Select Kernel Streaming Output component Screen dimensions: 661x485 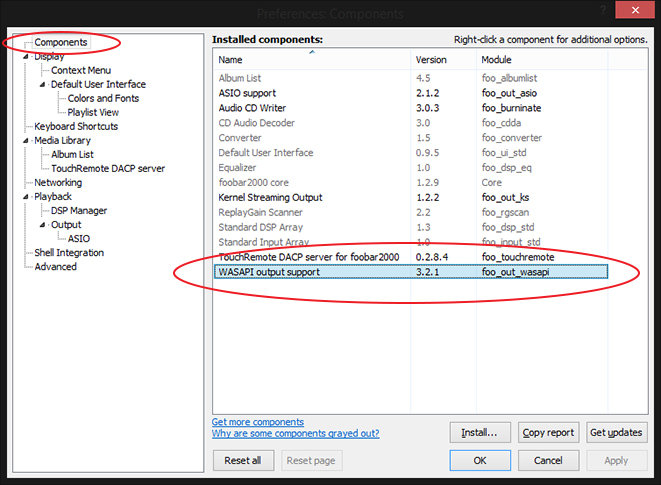pos(411,197)
